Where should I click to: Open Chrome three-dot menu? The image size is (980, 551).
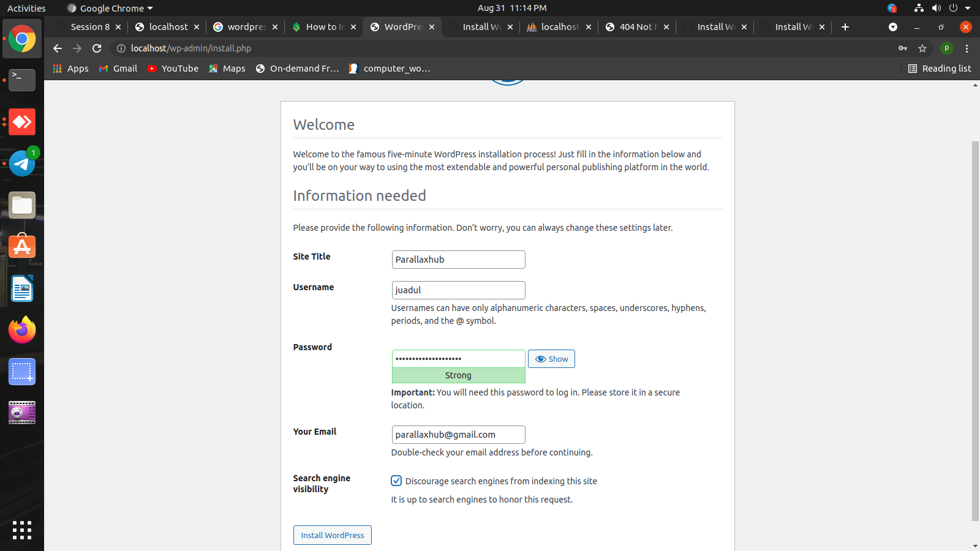967,48
